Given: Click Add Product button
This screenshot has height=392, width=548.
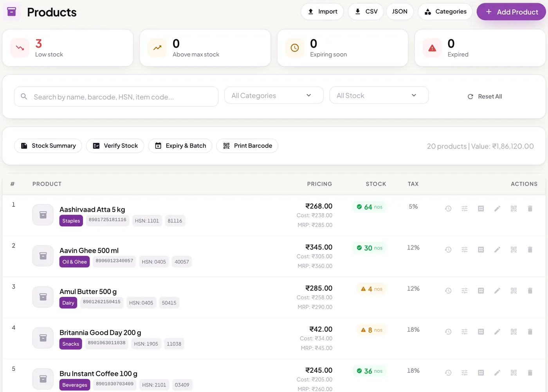Looking at the screenshot, I should click(511, 12).
